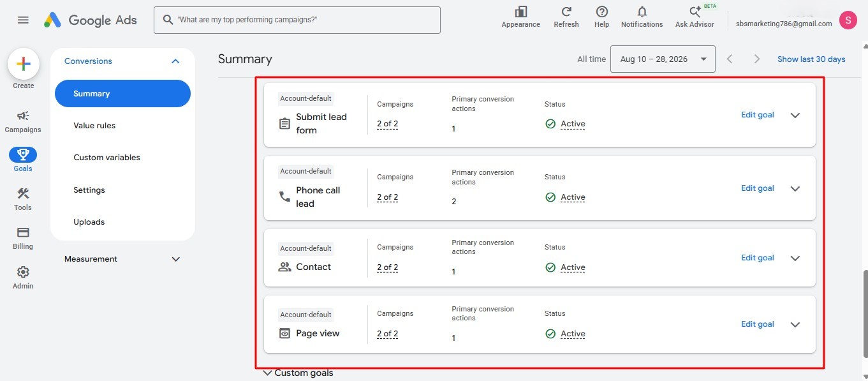The height and width of the screenshot is (381, 868).
Task: Click the Phone call lead phone icon
Action: pos(284,197)
